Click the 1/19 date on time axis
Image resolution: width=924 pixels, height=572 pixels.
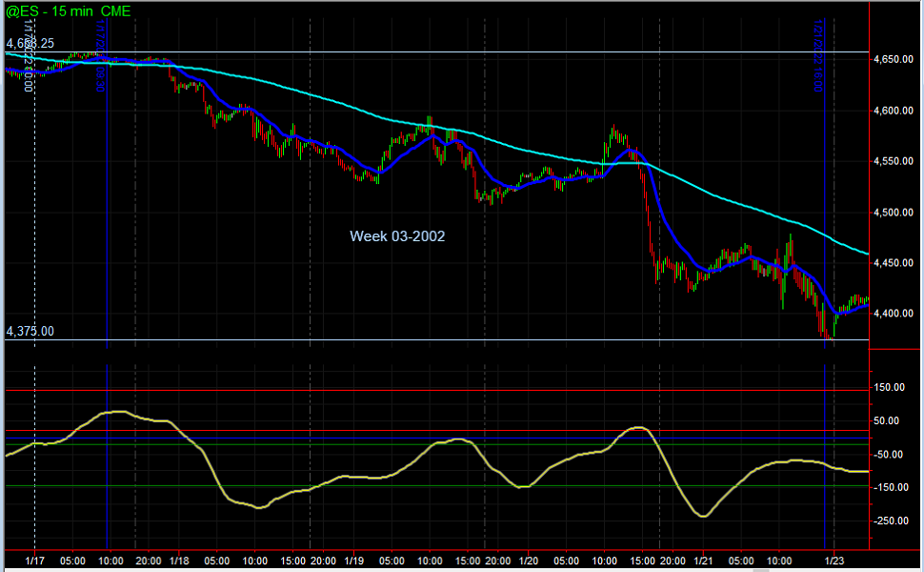click(x=353, y=561)
